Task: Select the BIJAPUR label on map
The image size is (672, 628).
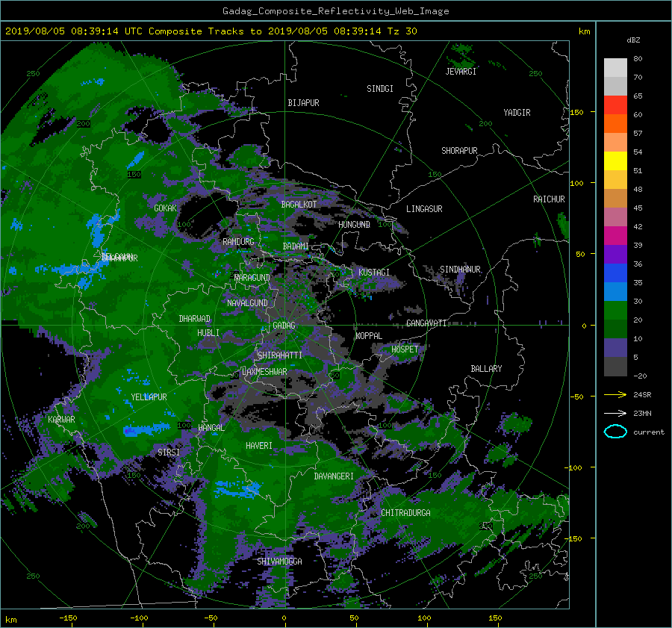Action: (x=303, y=103)
